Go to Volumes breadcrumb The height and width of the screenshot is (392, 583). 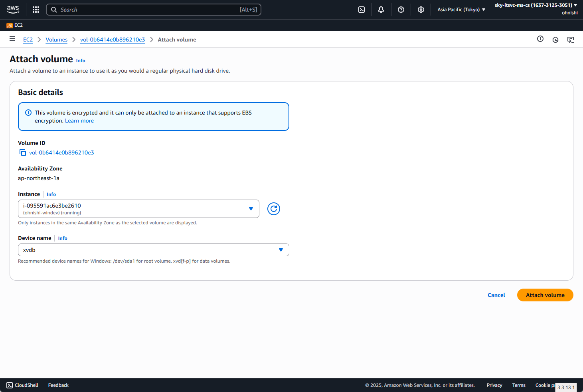(x=56, y=40)
